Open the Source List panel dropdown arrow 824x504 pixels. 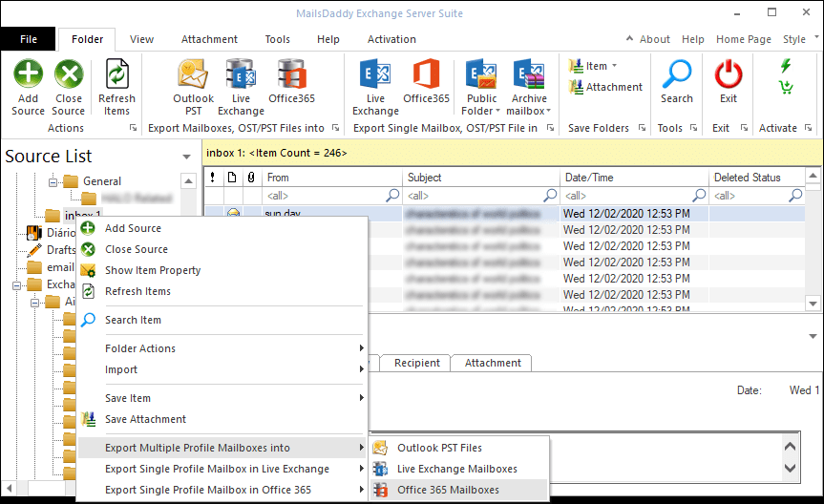coord(186,157)
